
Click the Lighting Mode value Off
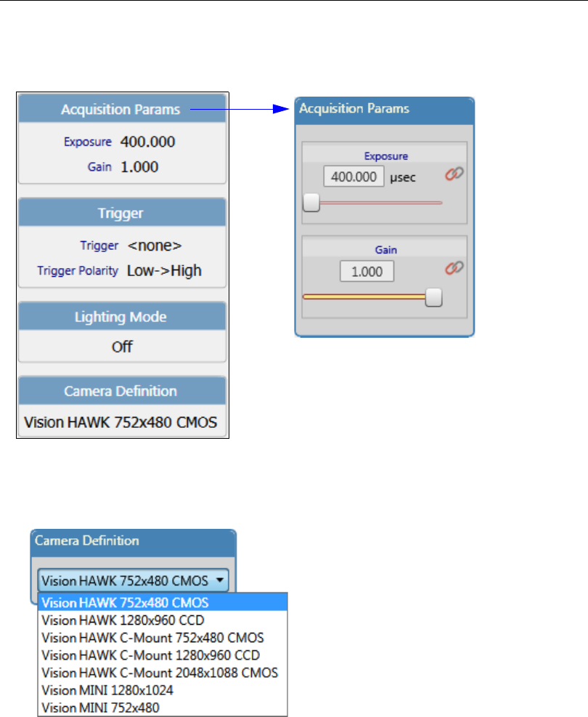(x=122, y=347)
